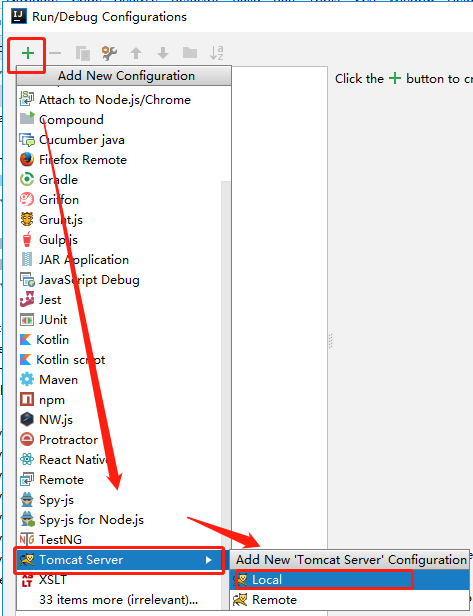Click the Cucumber java icon

[x=27, y=139]
